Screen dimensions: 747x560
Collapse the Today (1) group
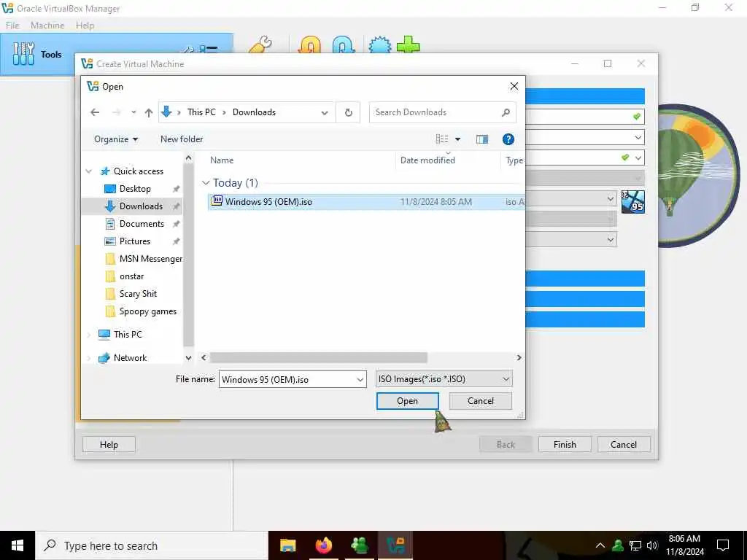pos(206,183)
